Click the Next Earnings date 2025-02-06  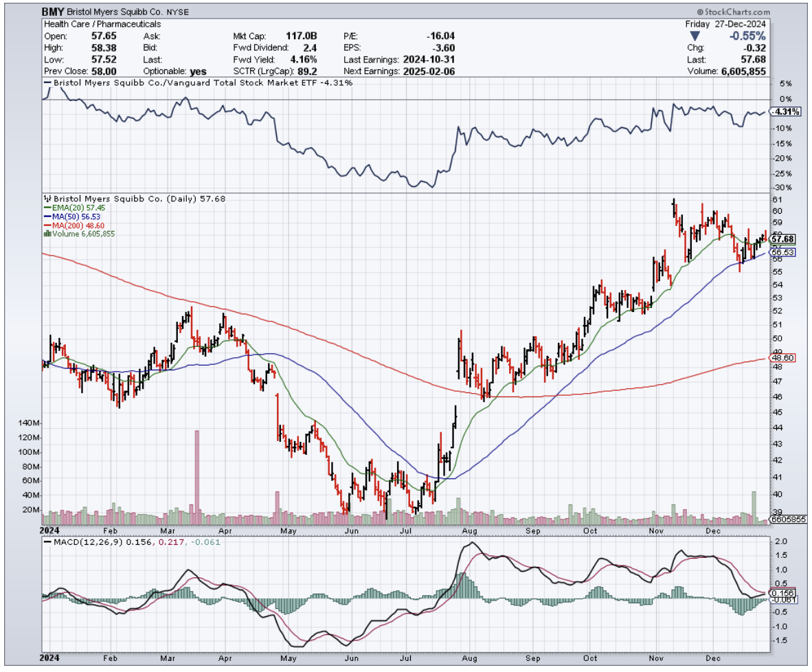pyautogui.click(x=429, y=71)
